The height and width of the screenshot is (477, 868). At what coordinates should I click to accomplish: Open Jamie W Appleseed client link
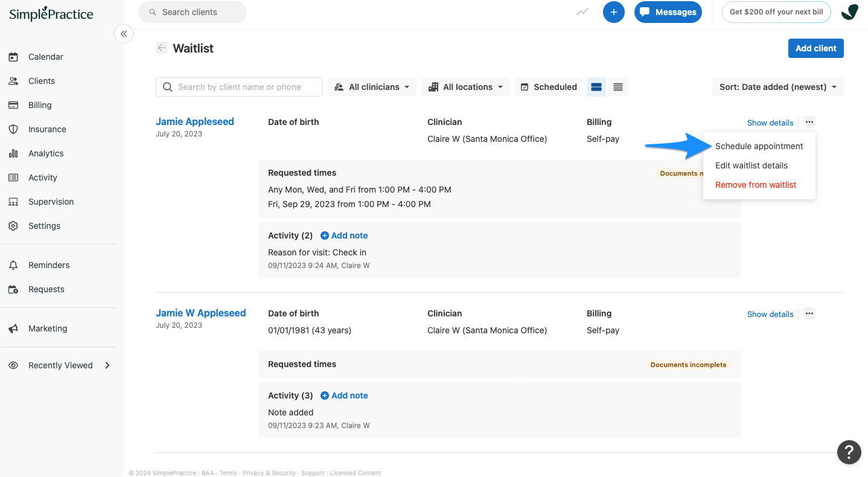point(201,313)
